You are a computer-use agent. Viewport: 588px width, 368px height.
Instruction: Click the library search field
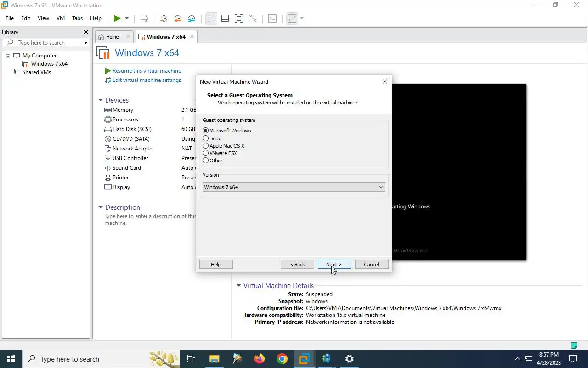point(46,43)
